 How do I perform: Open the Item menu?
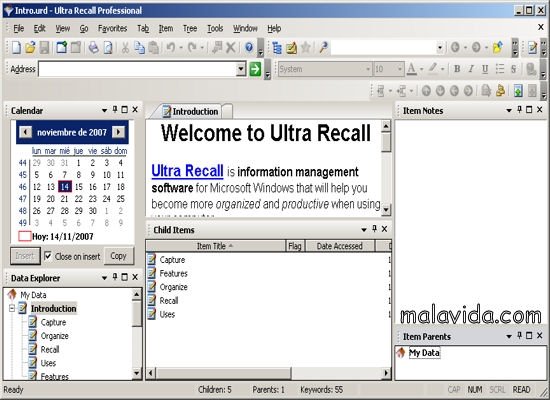(x=166, y=28)
